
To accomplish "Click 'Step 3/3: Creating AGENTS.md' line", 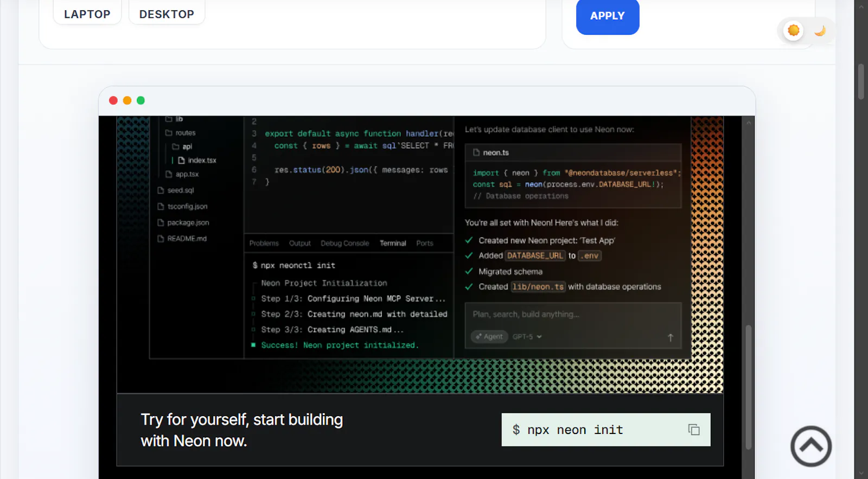I will 332,330.
